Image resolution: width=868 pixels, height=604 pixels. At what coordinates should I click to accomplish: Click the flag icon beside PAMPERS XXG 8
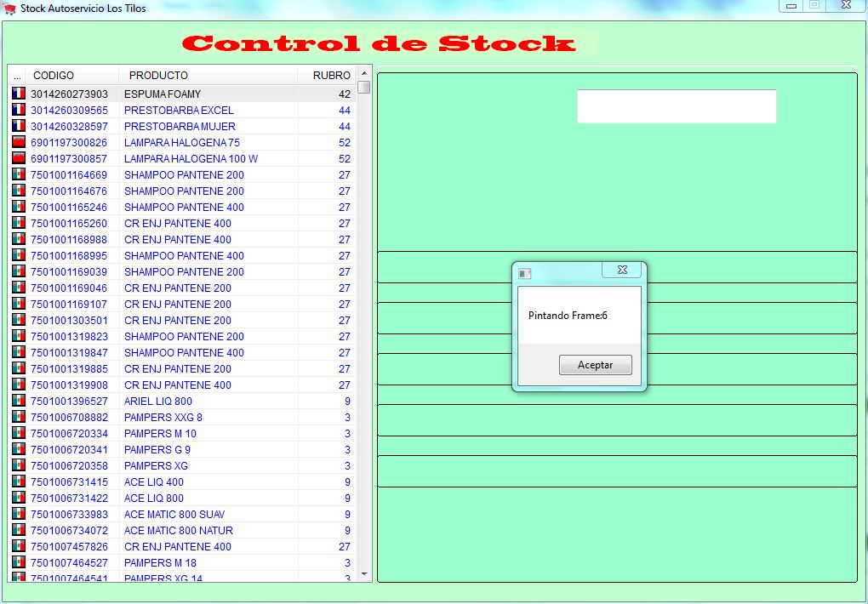point(18,417)
